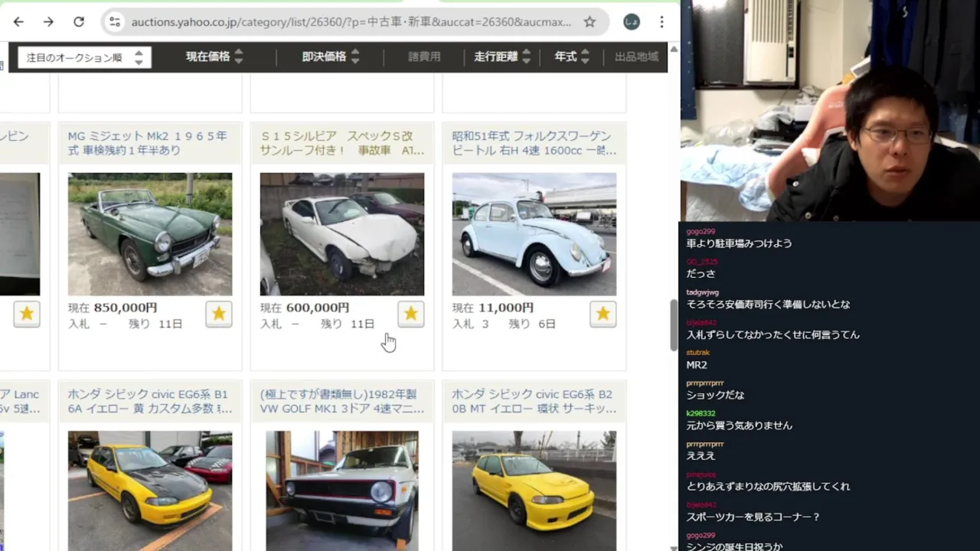The height and width of the screenshot is (551, 980).
Task: Open S15シルビア スペックS改 listing title
Action: (x=342, y=143)
